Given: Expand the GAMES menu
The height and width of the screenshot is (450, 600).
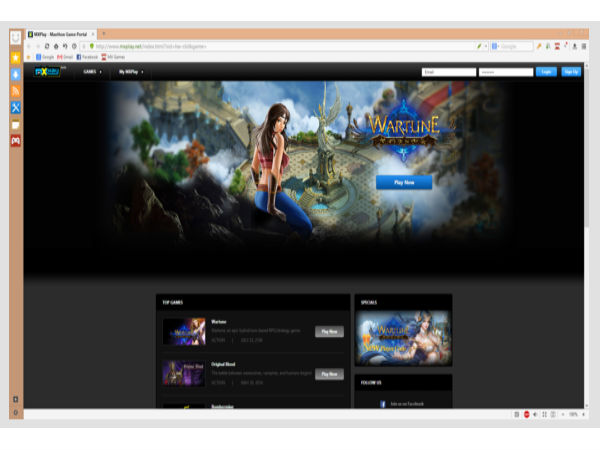Looking at the screenshot, I should [x=93, y=72].
